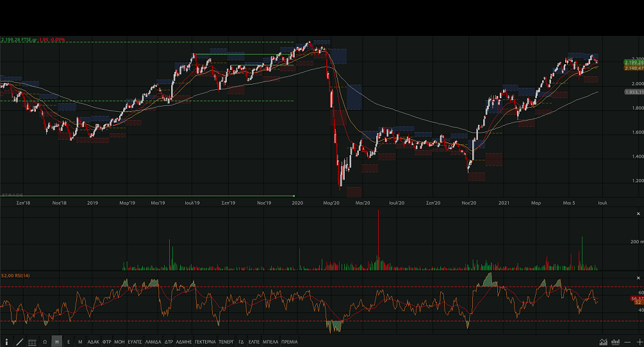Select monthly Μ timeframe
This screenshot has width=644, height=347.
click(80, 342)
